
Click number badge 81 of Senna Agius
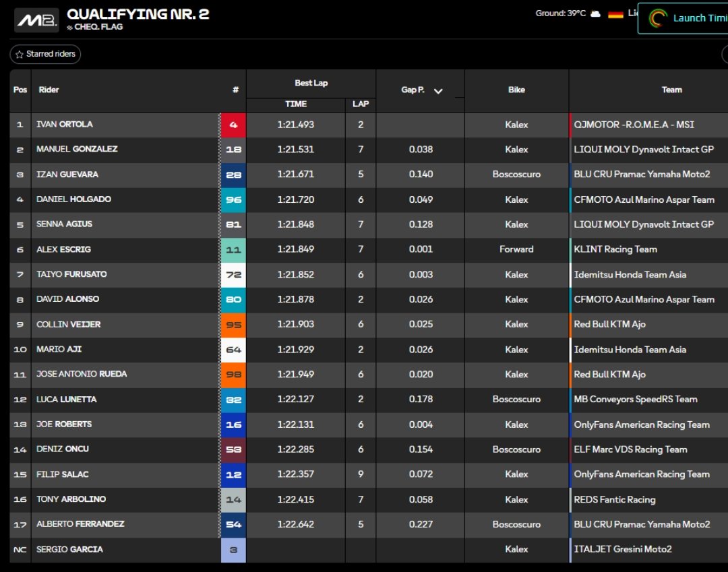tap(233, 224)
